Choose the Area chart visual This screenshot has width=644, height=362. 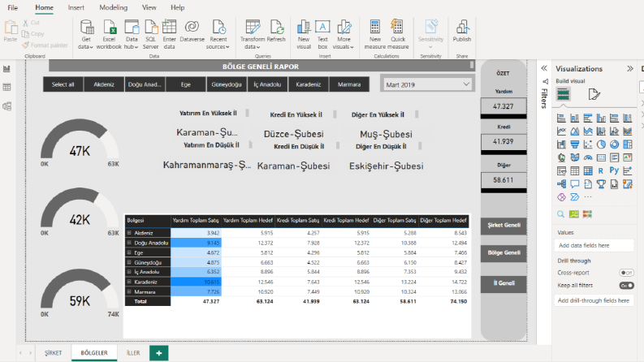click(575, 131)
